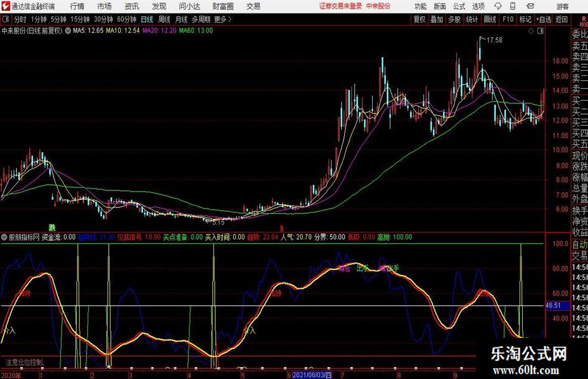Image resolution: width=588 pixels, height=379 pixels.
Task: Click the 注意仓位控制 notice text
Action: point(25,362)
